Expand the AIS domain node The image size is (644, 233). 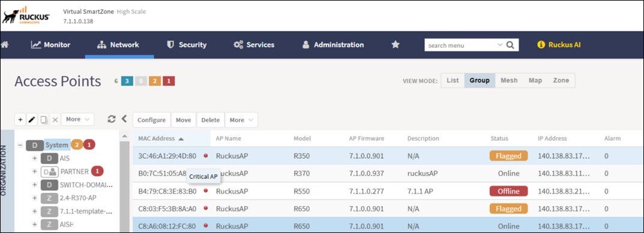[34, 158]
